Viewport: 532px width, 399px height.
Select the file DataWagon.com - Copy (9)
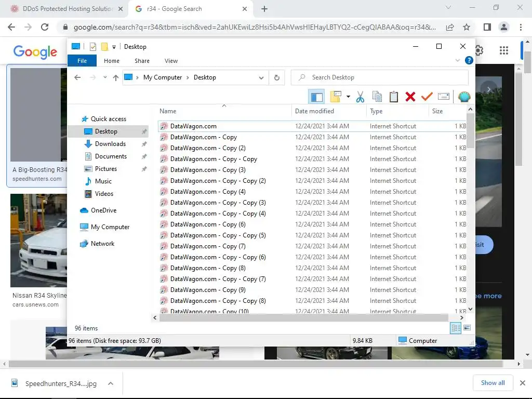312,290
